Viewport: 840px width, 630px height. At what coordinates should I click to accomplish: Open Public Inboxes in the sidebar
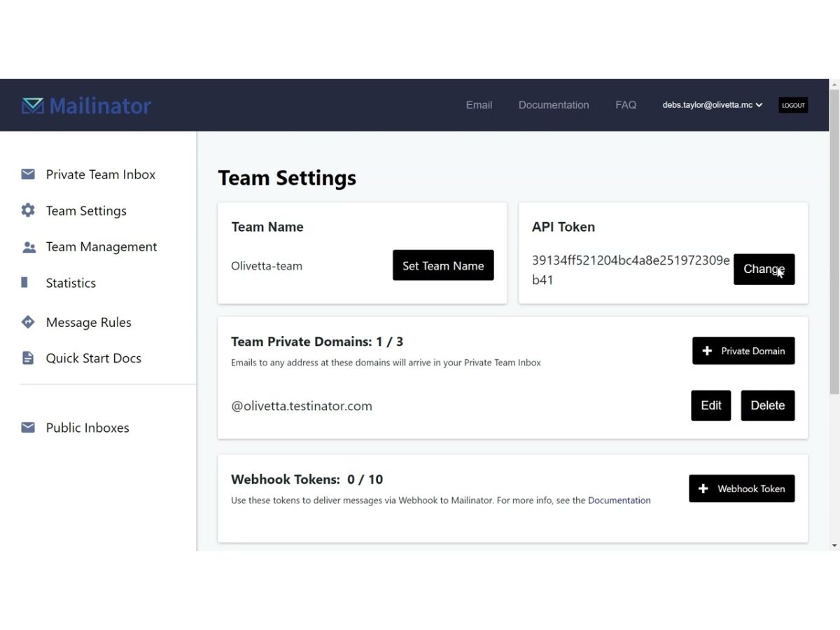click(x=87, y=428)
